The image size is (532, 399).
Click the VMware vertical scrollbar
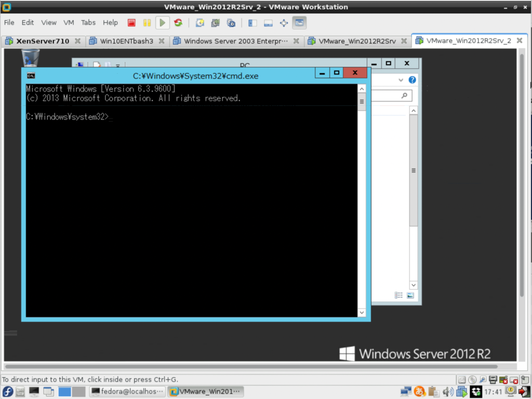click(522, 175)
